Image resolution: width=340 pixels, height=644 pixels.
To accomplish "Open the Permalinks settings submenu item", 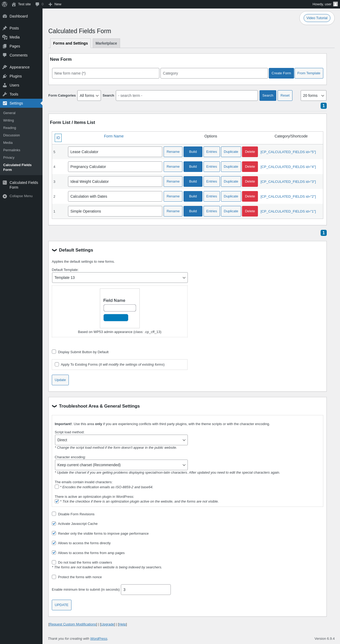I will [12, 150].
